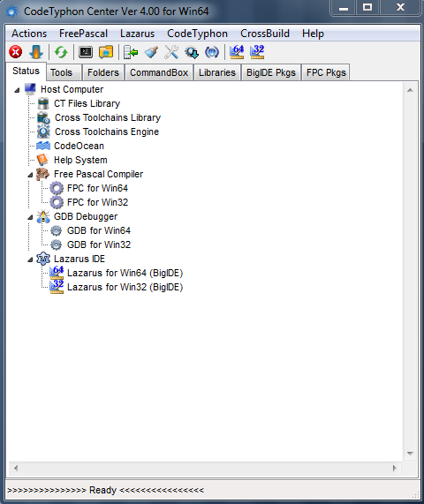Maximize the CodeTyphon Center window

coord(367,8)
